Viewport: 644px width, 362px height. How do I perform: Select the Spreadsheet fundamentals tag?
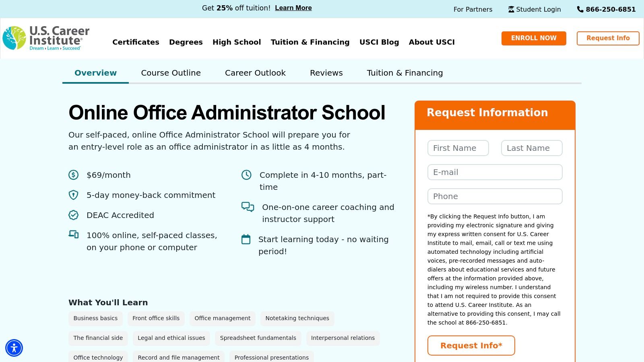tap(258, 338)
